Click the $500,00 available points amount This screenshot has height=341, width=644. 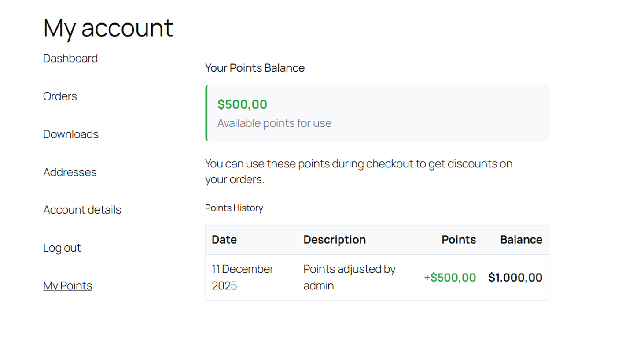(242, 104)
